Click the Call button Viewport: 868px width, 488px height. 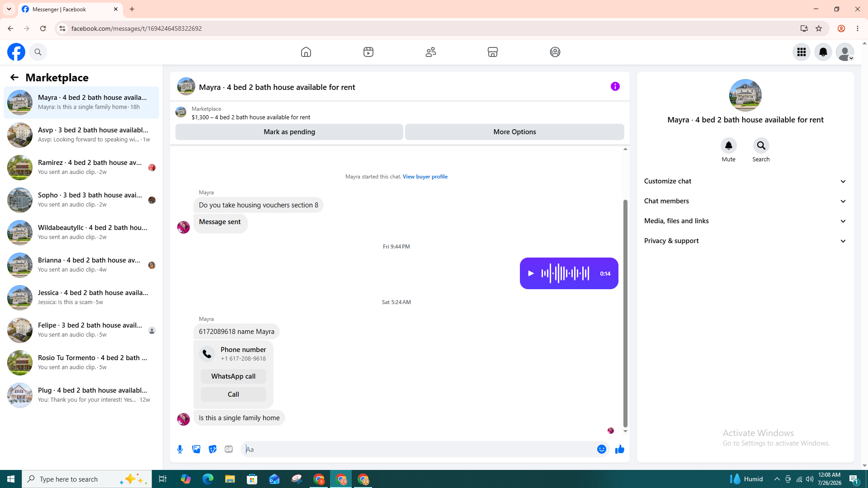pyautogui.click(x=233, y=394)
